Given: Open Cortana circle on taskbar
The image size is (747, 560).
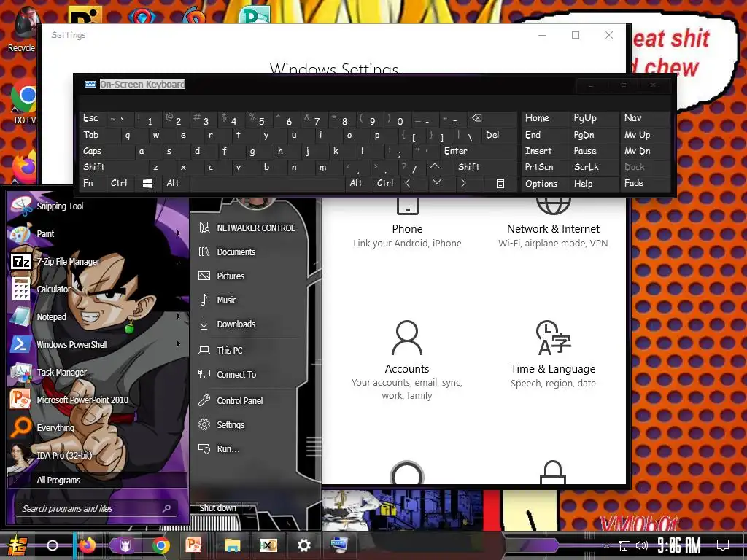Looking at the screenshot, I should coord(53,545).
